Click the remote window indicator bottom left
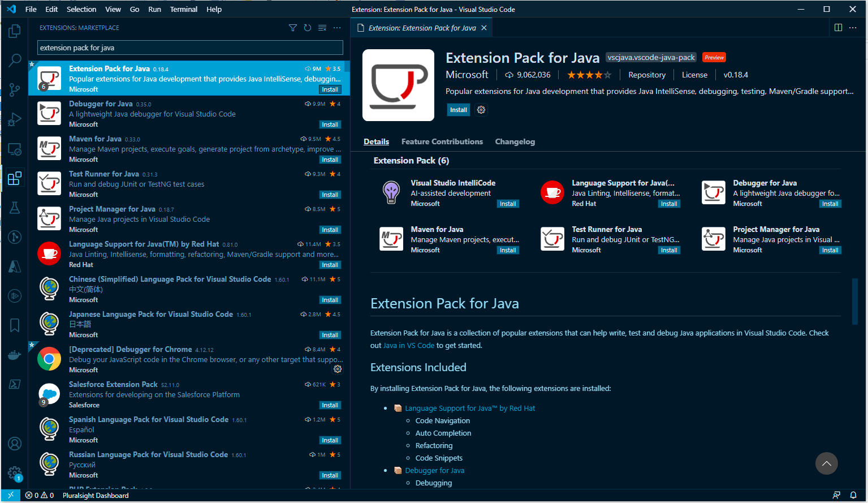 click(10, 495)
